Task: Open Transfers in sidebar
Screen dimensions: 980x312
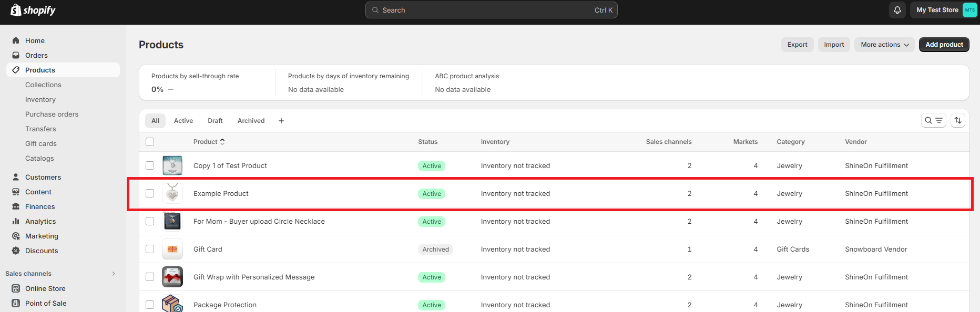Action: click(40, 129)
